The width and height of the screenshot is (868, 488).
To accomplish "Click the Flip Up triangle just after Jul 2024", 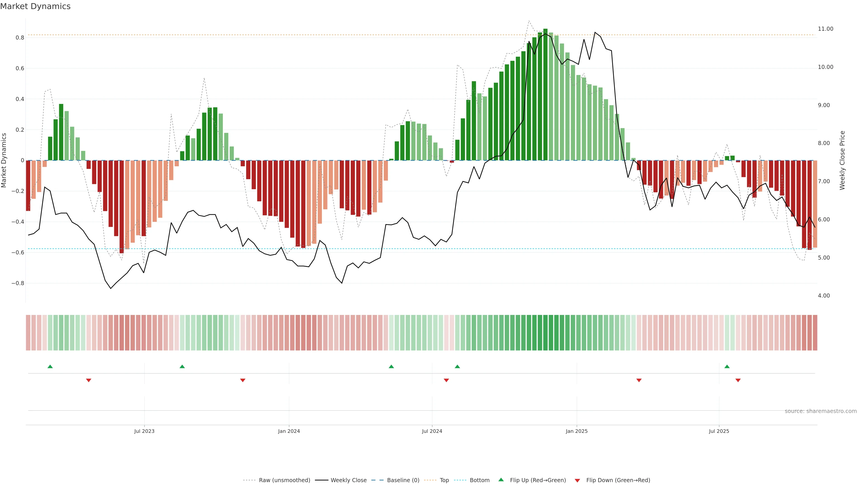I will coord(457,366).
